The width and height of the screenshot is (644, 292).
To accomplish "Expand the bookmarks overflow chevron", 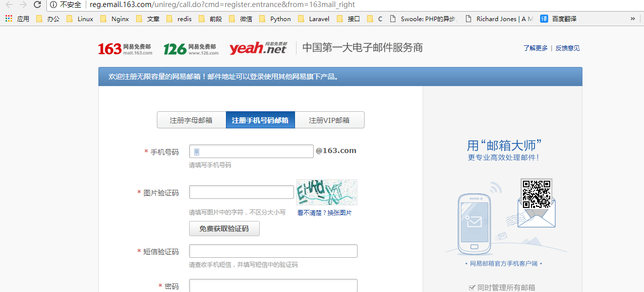I will point(633,19).
